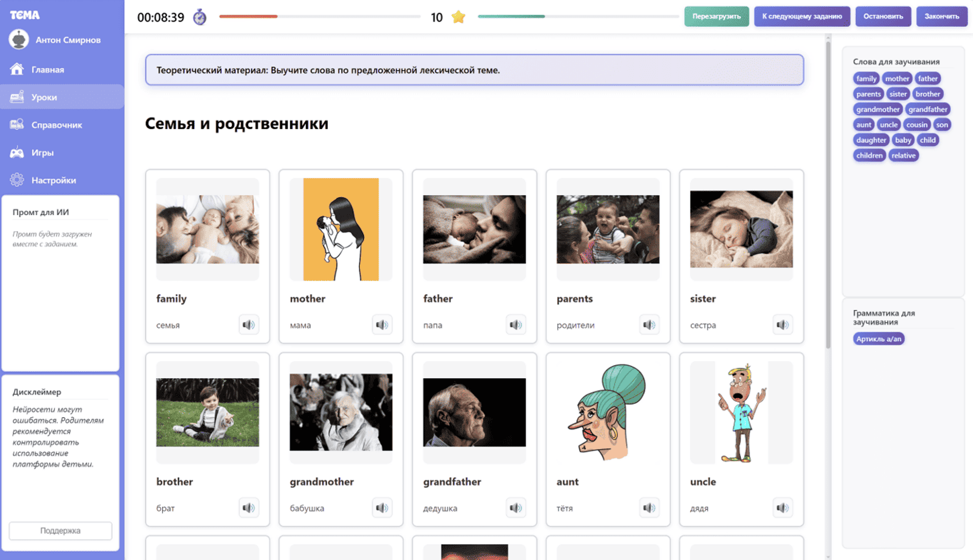
Task: Play audio for the word aunt
Action: coord(649,508)
